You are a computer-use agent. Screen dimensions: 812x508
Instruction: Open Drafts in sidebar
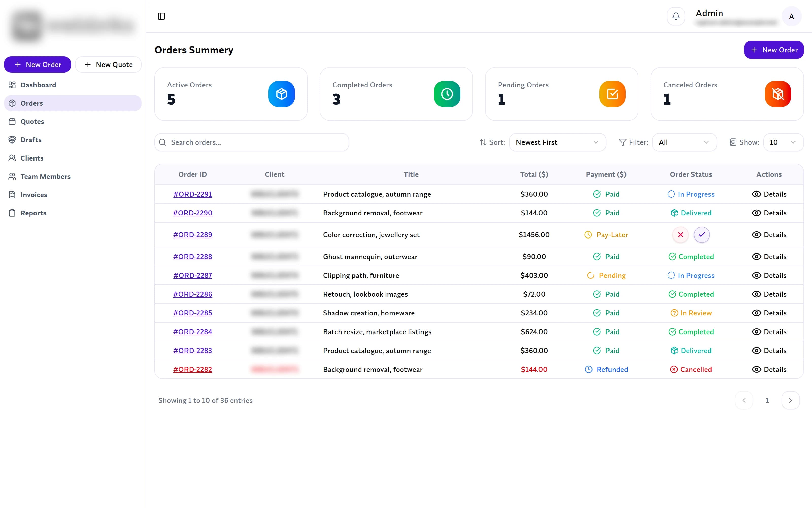point(73,140)
